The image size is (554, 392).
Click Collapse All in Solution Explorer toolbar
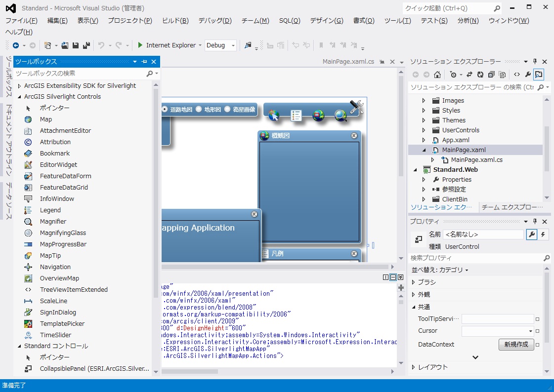[491, 75]
